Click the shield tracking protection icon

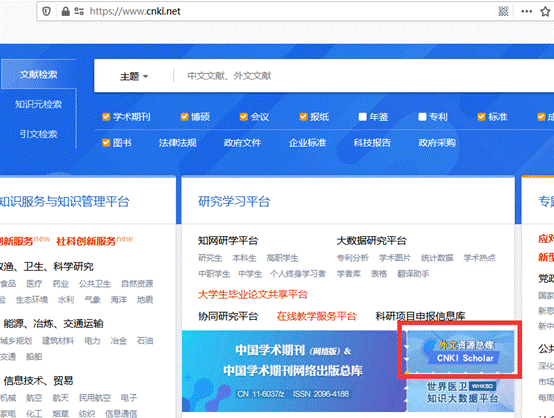pos(46,11)
